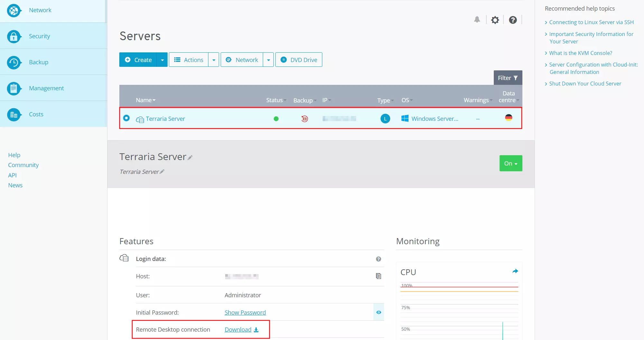The height and width of the screenshot is (340, 644).
Task: Open What is the KVM Console topic
Action: [581, 53]
